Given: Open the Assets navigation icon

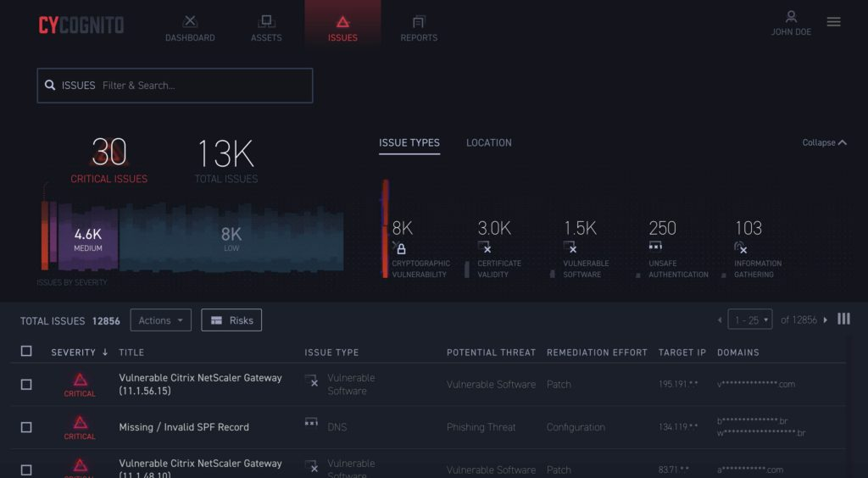Looking at the screenshot, I should coord(266,21).
